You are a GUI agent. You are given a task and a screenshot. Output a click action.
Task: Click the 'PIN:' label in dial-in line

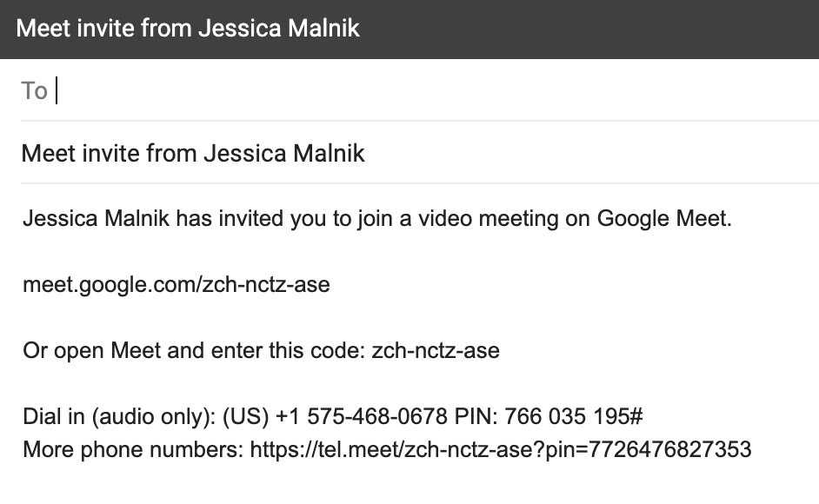pyautogui.click(x=475, y=417)
